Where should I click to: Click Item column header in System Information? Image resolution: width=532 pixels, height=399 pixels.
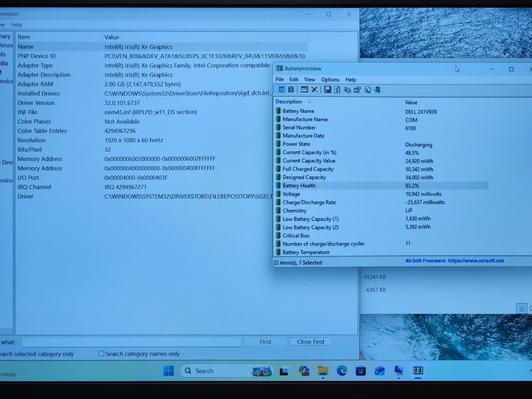click(x=59, y=37)
